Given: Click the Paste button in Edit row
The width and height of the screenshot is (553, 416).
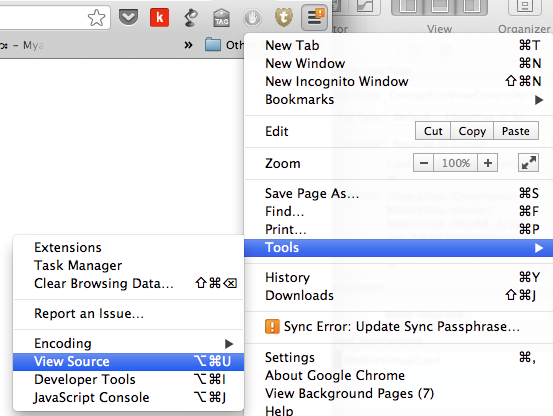Looking at the screenshot, I should [516, 131].
